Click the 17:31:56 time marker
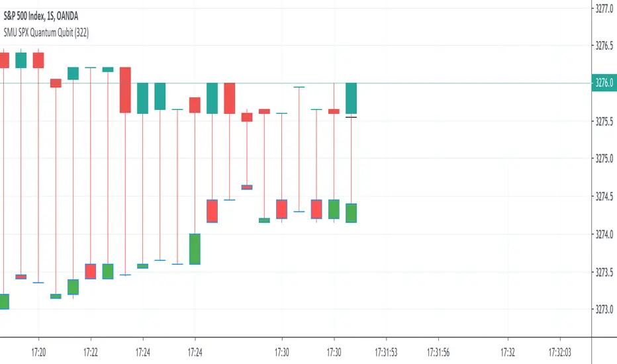Viewport: 617px width, 364px height. click(x=438, y=349)
